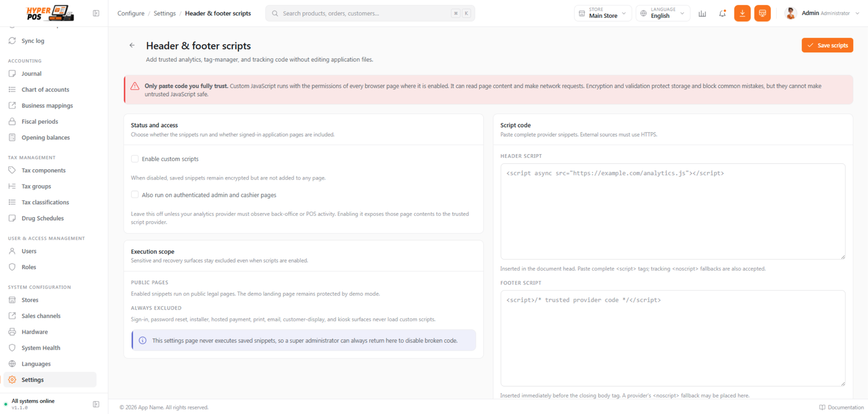Click the Tax components tag icon
This screenshot has width=868, height=414.
pos(12,170)
